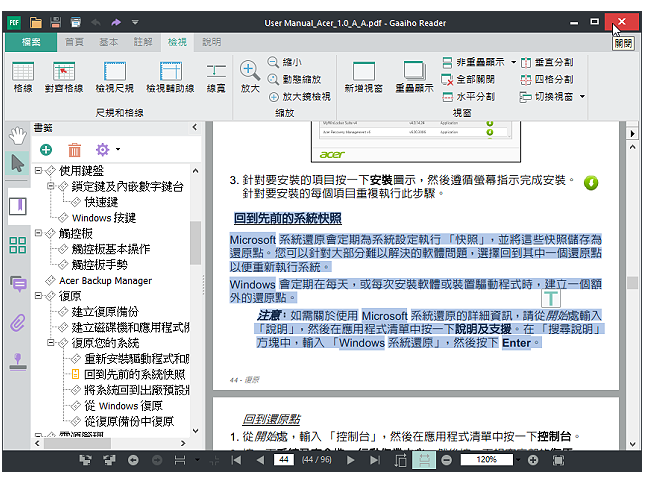Click the 放大 zoom in magnifier
The width and height of the screenshot is (653, 485).
(x=250, y=77)
